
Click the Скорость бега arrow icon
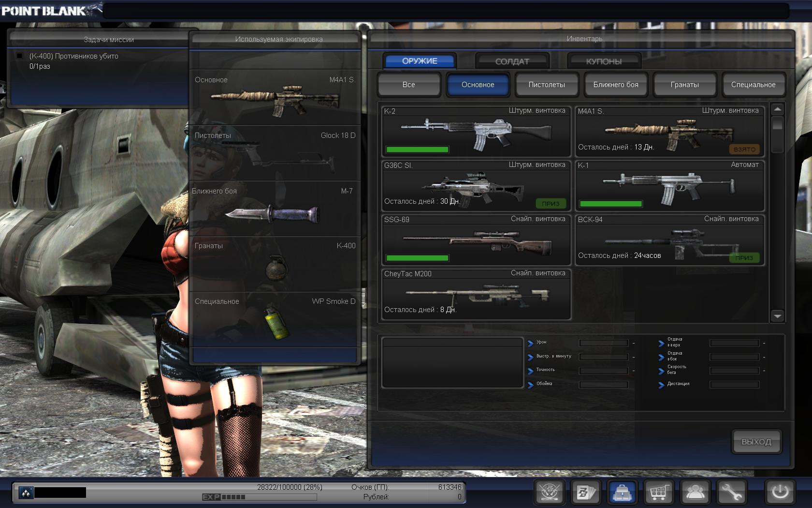(x=661, y=371)
